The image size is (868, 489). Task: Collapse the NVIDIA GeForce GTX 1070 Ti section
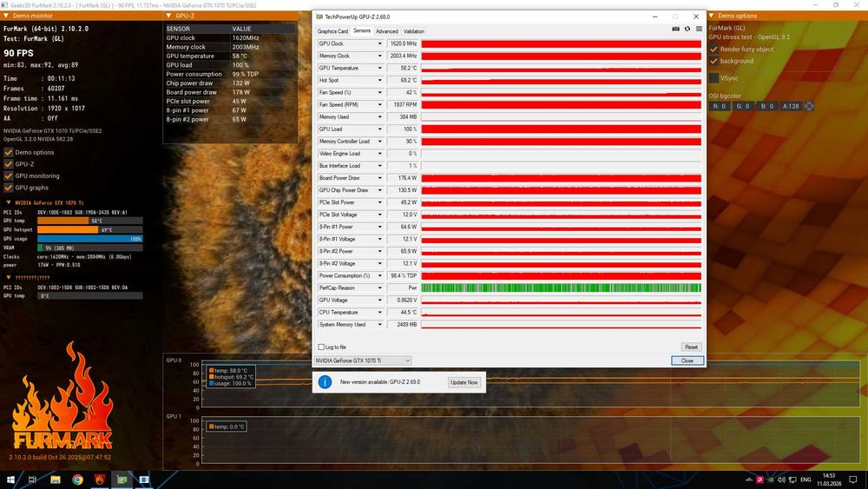pyautogui.click(x=9, y=202)
